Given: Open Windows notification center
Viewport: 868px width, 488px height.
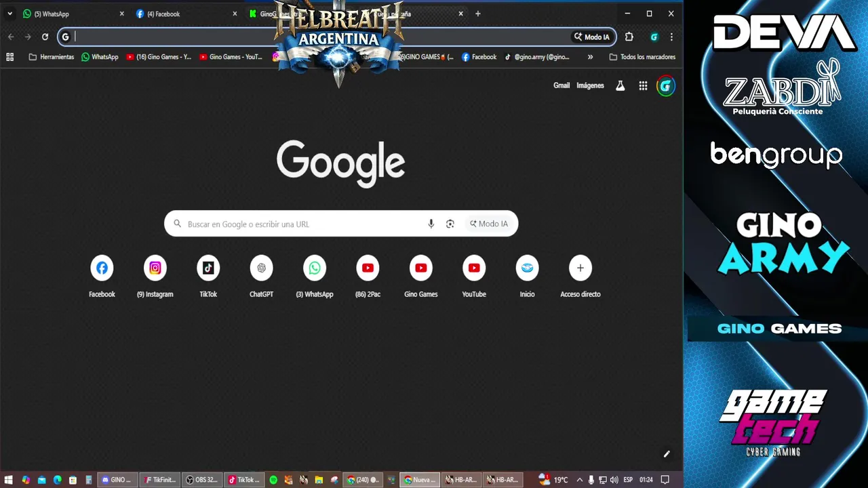Looking at the screenshot, I should point(665,480).
